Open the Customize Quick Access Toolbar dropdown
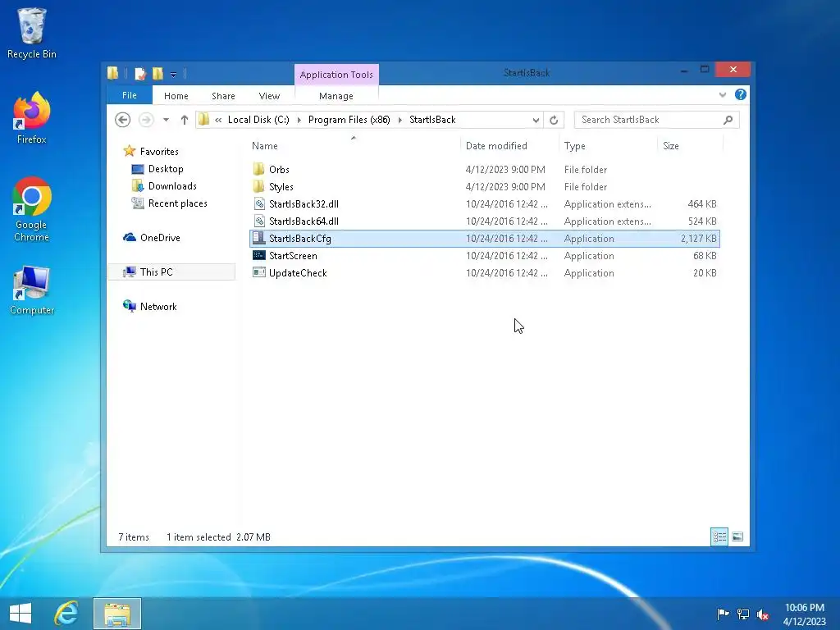This screenshot has height=630, width=840. (173, 75)
